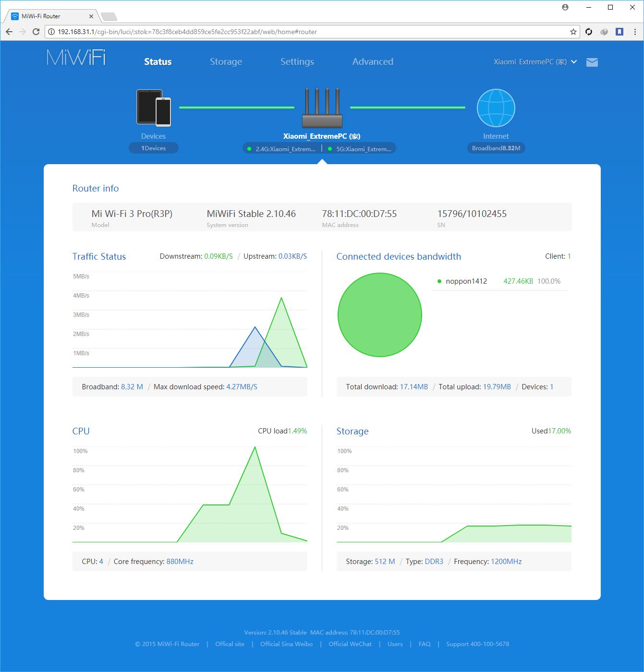
Task: Click the site info icon in address bar
Action: [51, 32]
